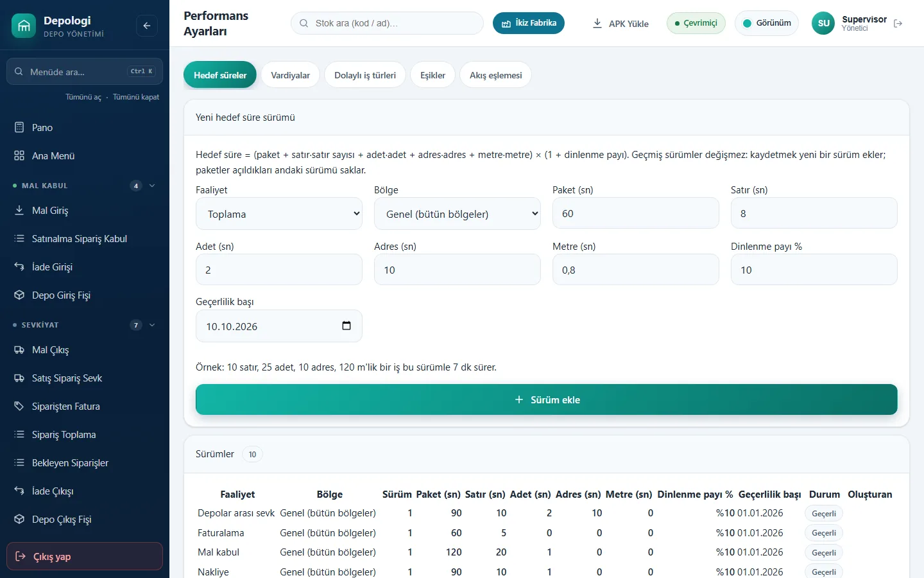Open the Akış eşlemesi tab
The height and width of the screenshot is (578, 924).
tap(495, 75)
